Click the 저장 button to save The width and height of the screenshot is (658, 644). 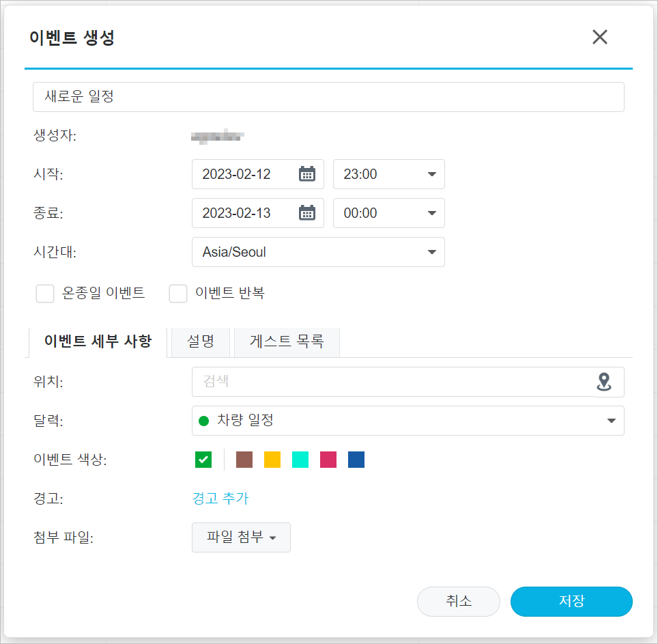pyautogui.click(x=571, y=602)
